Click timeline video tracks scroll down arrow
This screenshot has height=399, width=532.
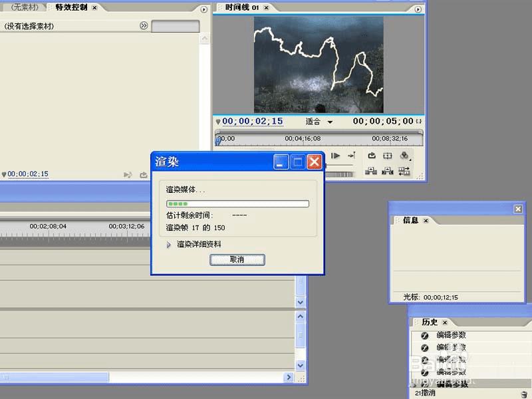301,302
